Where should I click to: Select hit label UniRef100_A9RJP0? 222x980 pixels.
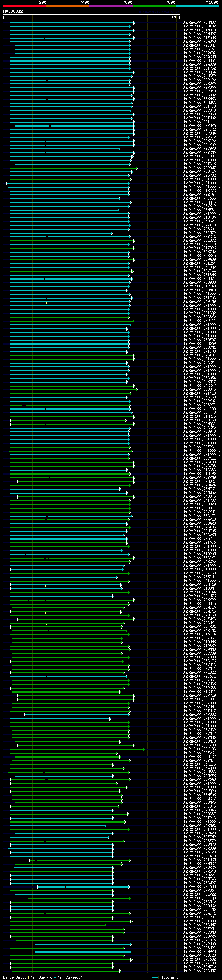(199, 80)
